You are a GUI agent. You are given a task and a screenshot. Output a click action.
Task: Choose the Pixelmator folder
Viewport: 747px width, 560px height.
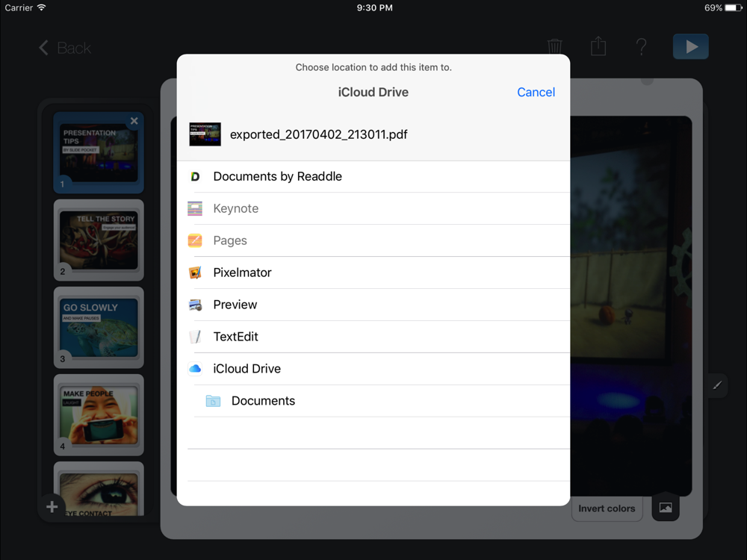point(373,273)
